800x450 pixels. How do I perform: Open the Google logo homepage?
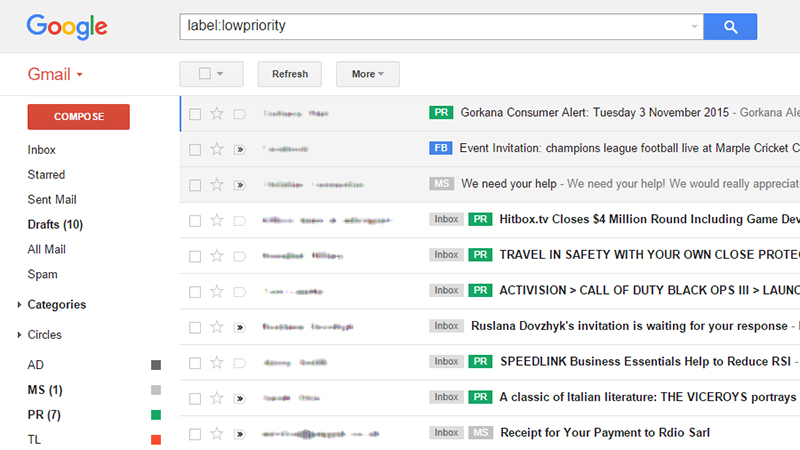(x=67, y=27)
